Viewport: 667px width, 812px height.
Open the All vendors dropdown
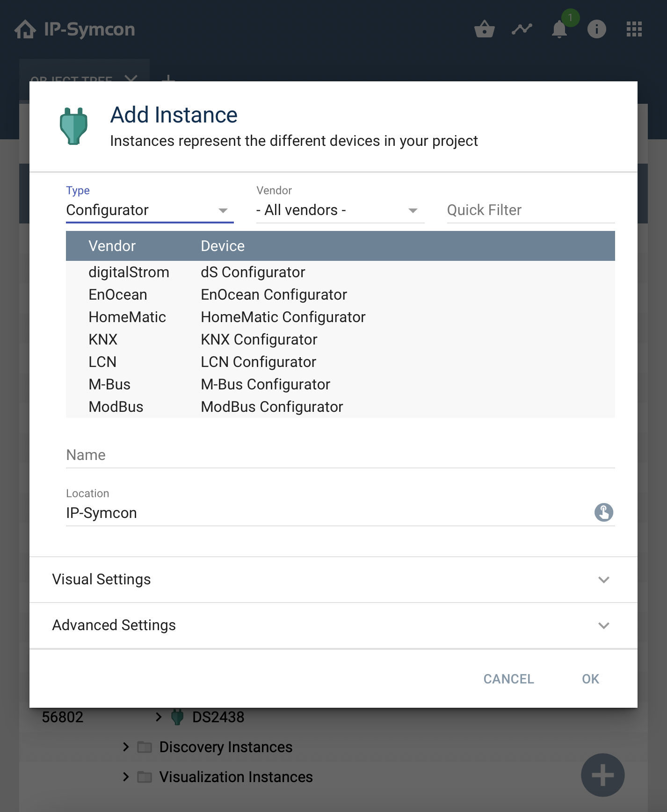pyautogui.click(x=340, y=210)
